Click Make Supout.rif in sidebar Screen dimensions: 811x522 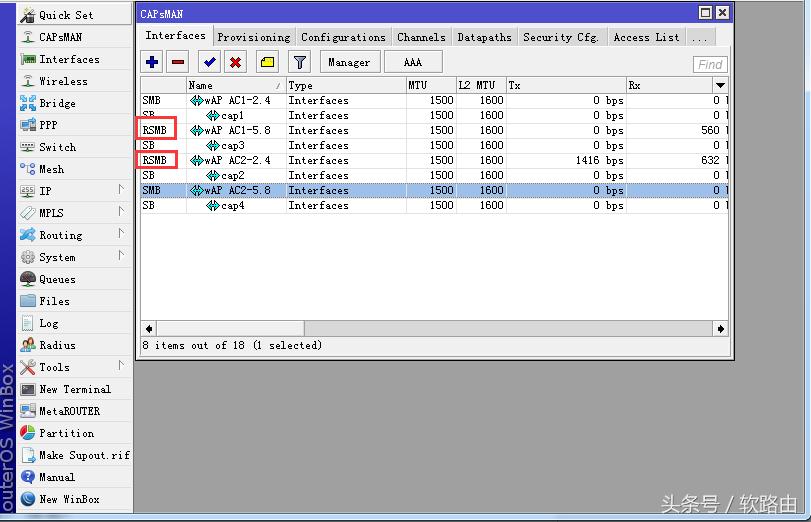click(x=75, y=455)
